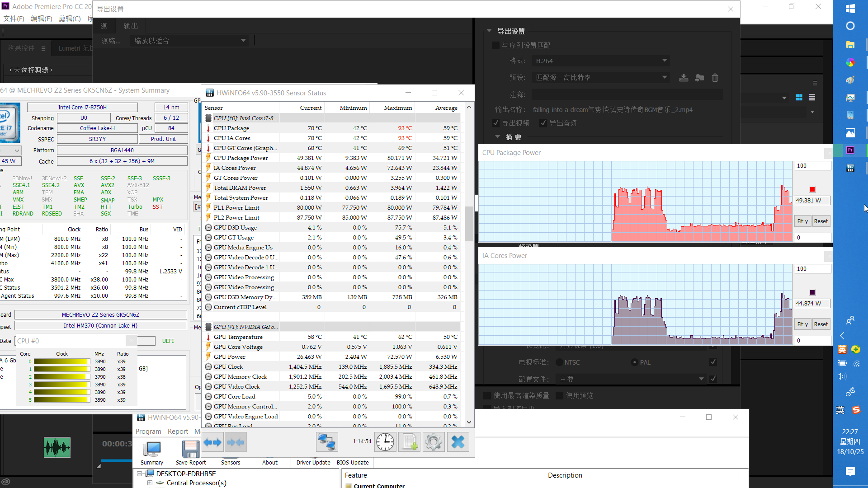Open the 编辑(E) menu

[x=42, y=19]
